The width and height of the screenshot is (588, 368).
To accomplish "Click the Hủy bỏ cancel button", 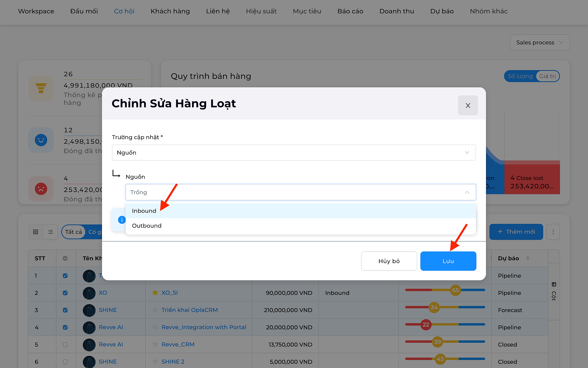I will click(389, 261).
